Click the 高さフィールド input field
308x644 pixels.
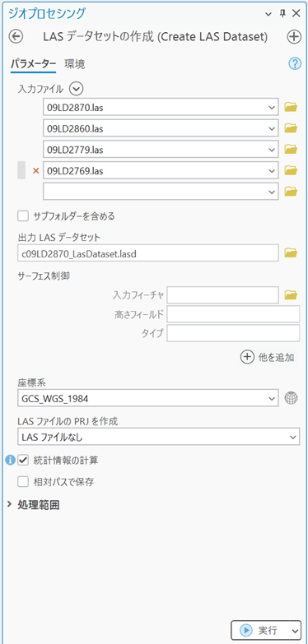point(233,315)
